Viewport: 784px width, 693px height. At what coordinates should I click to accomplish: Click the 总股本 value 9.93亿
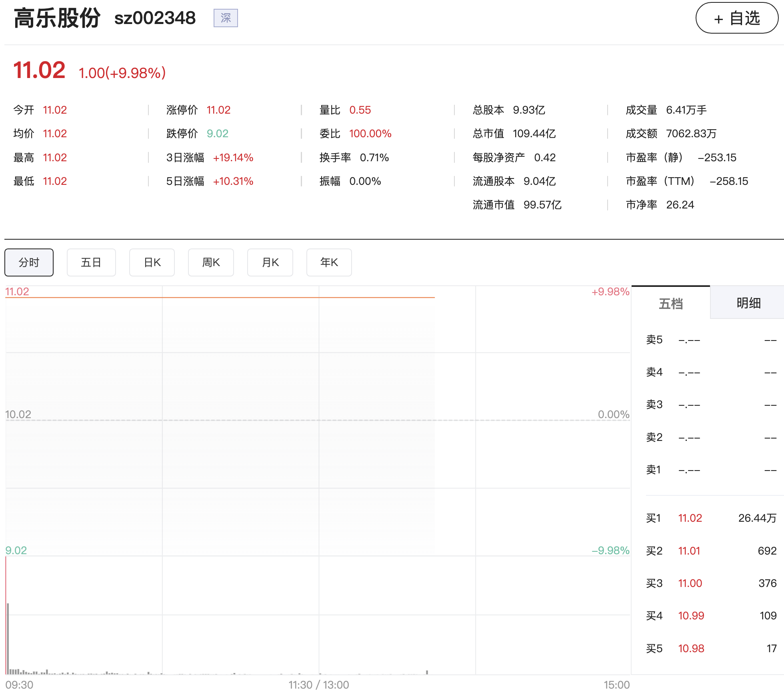(x=529, y=110)
